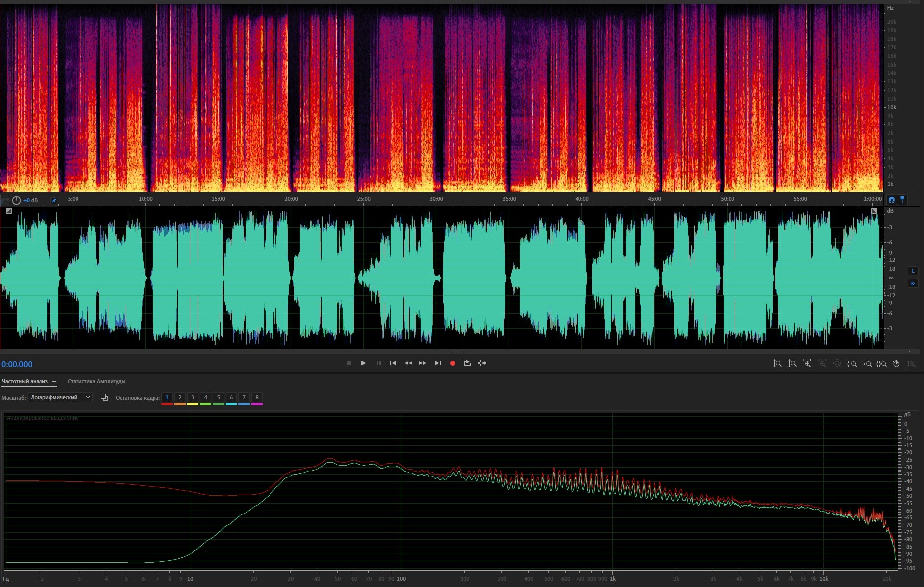Click the Zoom to Time stopwatch icon

click(x=896, y=364)
